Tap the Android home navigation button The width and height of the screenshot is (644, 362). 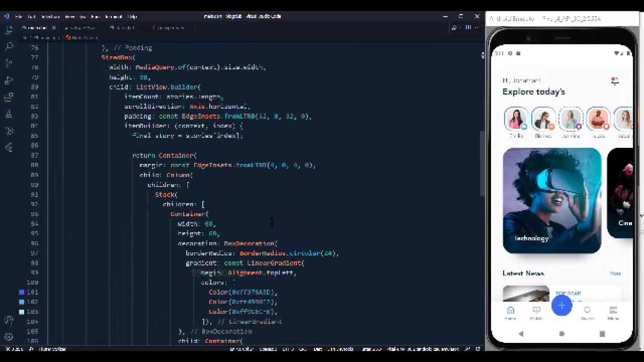pos(562,334)
